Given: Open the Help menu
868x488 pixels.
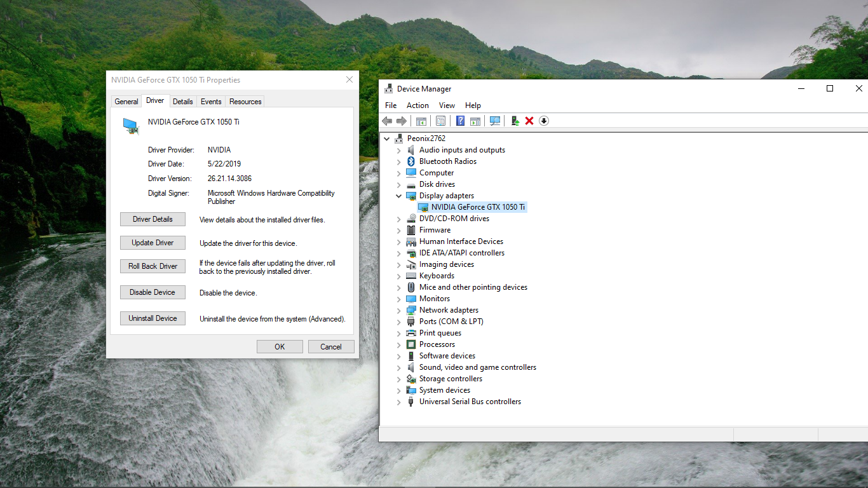Looking at the screenshot, I should coord(473,105).
